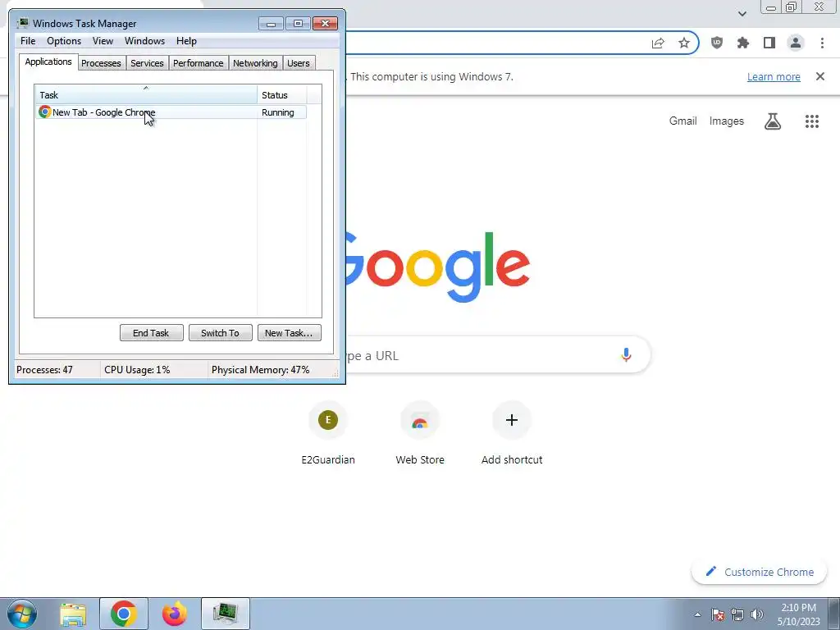Screen dimensions: 840x630
Task: Click the Customize Chrome button
Action: point(759,572)
